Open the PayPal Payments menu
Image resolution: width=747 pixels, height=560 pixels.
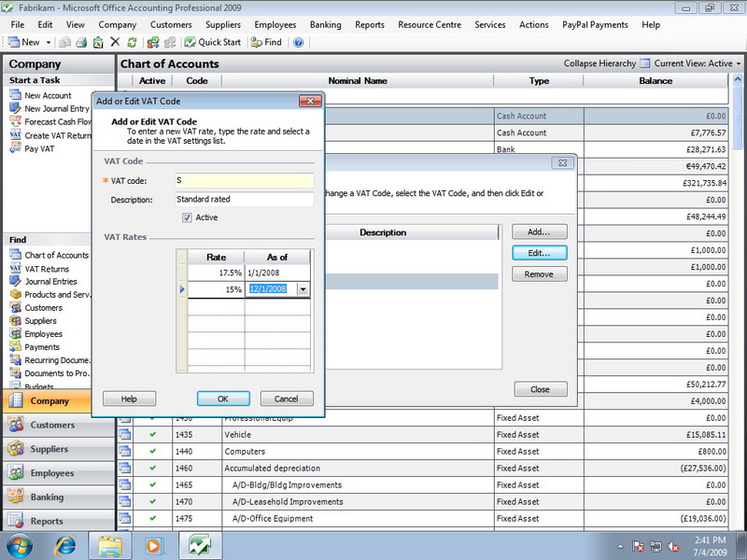click(x=595, y=25)
